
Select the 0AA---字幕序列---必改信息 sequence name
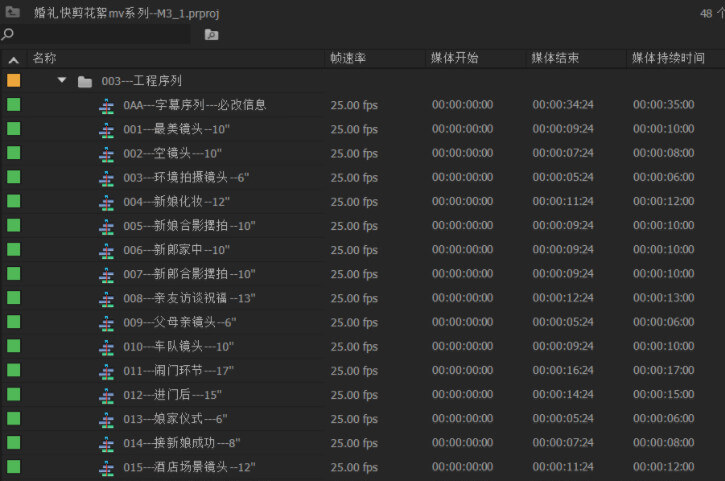[x=195, y=105]
